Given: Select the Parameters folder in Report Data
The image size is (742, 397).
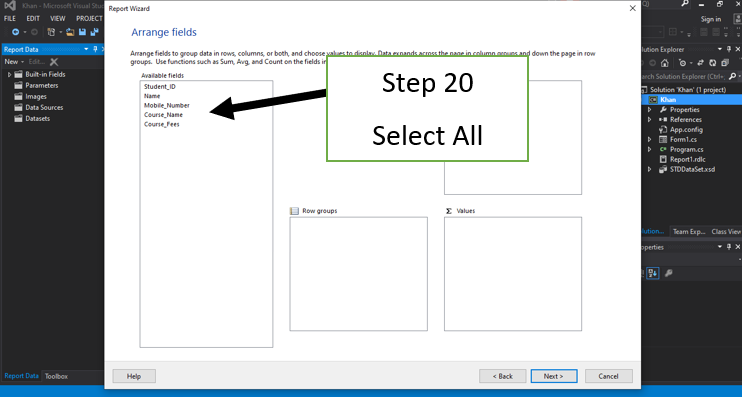Looking at the screenshot, I should (36, 85).
